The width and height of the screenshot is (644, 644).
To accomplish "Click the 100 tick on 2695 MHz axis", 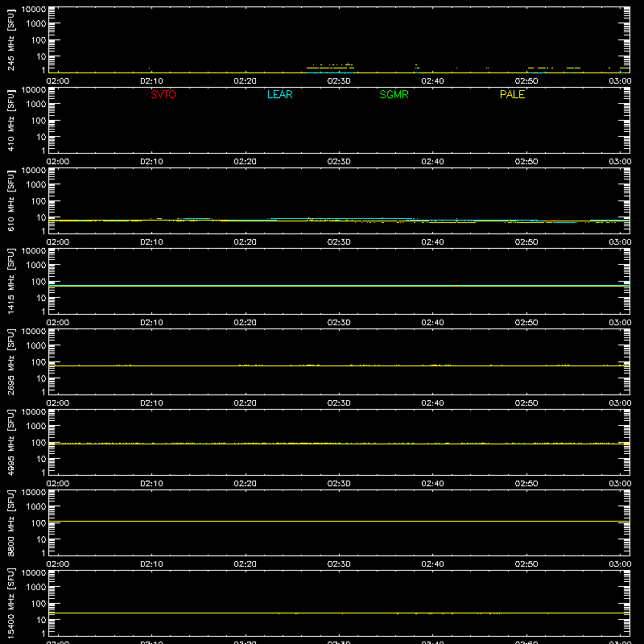I will [39, 361].
